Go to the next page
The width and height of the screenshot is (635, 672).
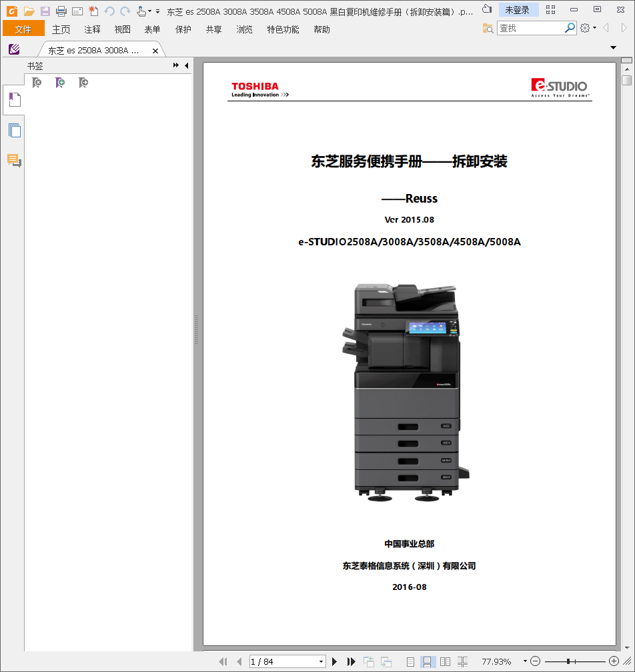(x=334, y=662)
